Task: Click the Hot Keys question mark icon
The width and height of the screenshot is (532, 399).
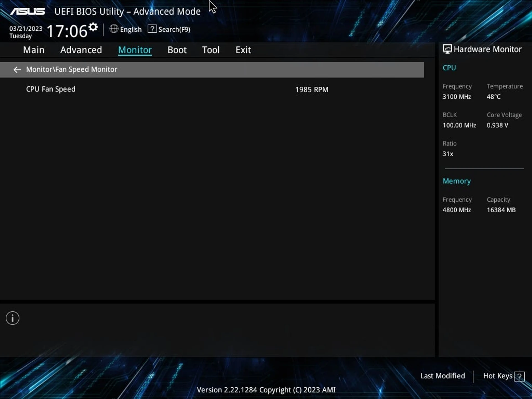Action: 519,376
